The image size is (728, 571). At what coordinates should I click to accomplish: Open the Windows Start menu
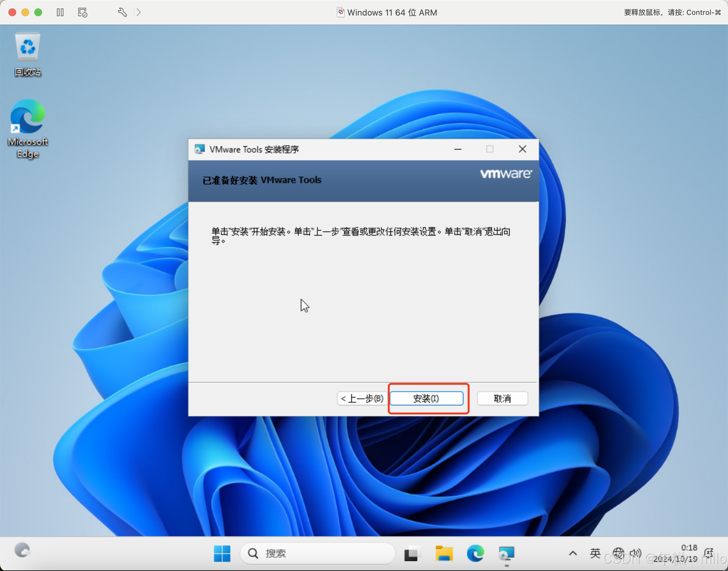click(222, 553)
